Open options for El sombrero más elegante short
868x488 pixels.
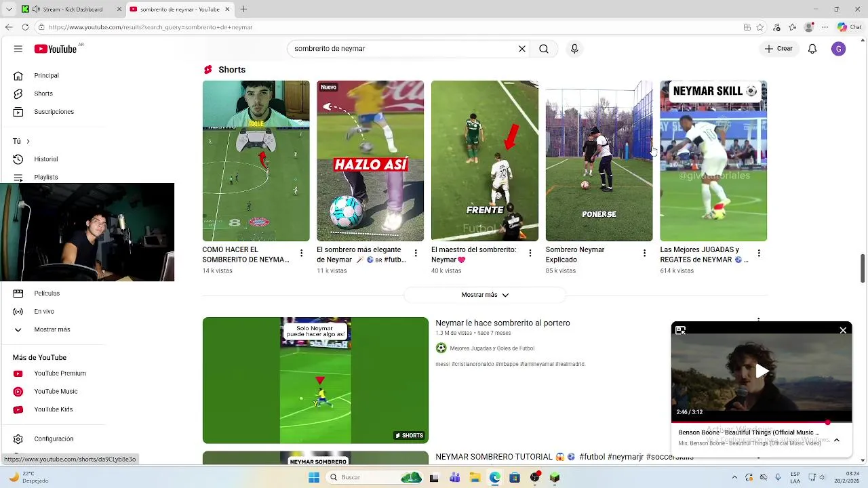[x=416, y=253]
